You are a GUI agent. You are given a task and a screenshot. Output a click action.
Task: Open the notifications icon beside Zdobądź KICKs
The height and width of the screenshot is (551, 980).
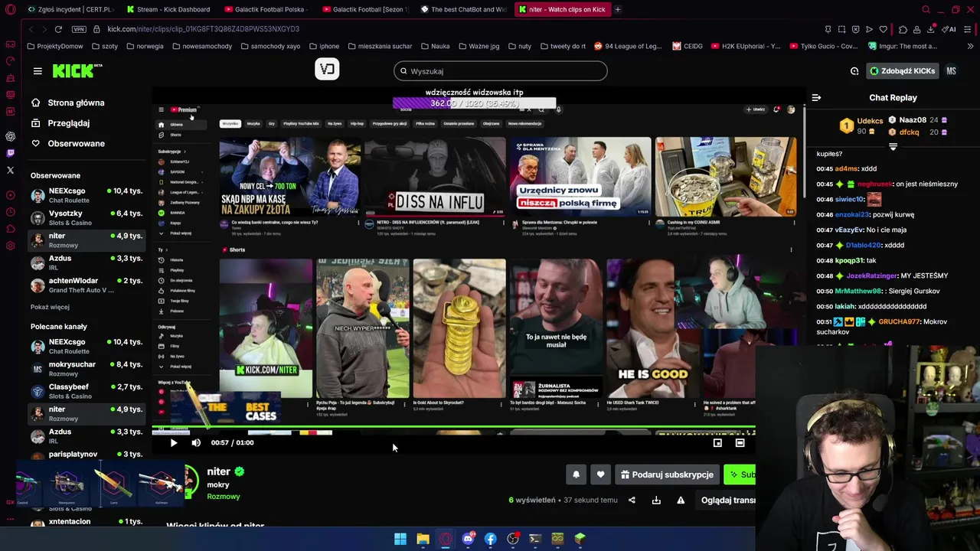point(854,71)
